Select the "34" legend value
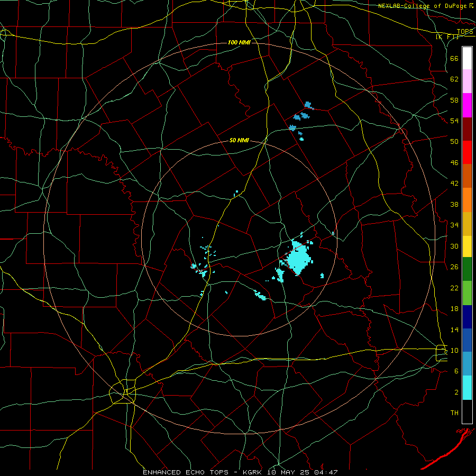 click(454, 225)
